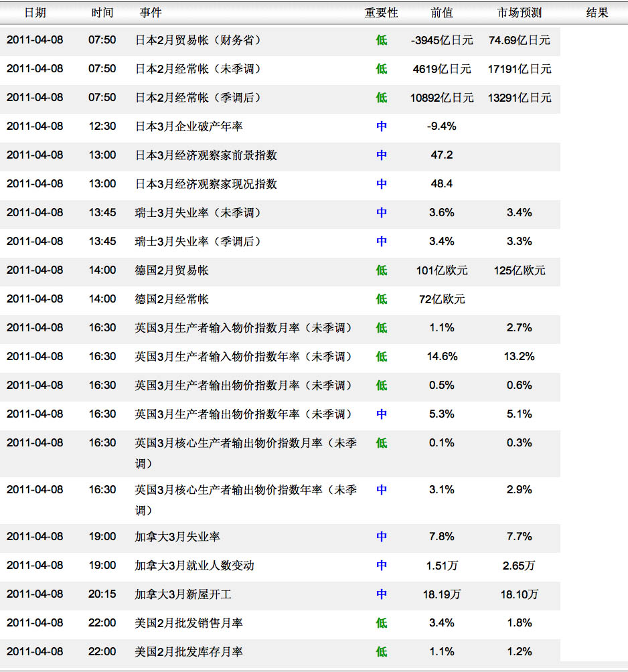The height and width of the screenshot is (672, 628).
Task: Click previous value 72亿欧元
Action: pos(441,299)
